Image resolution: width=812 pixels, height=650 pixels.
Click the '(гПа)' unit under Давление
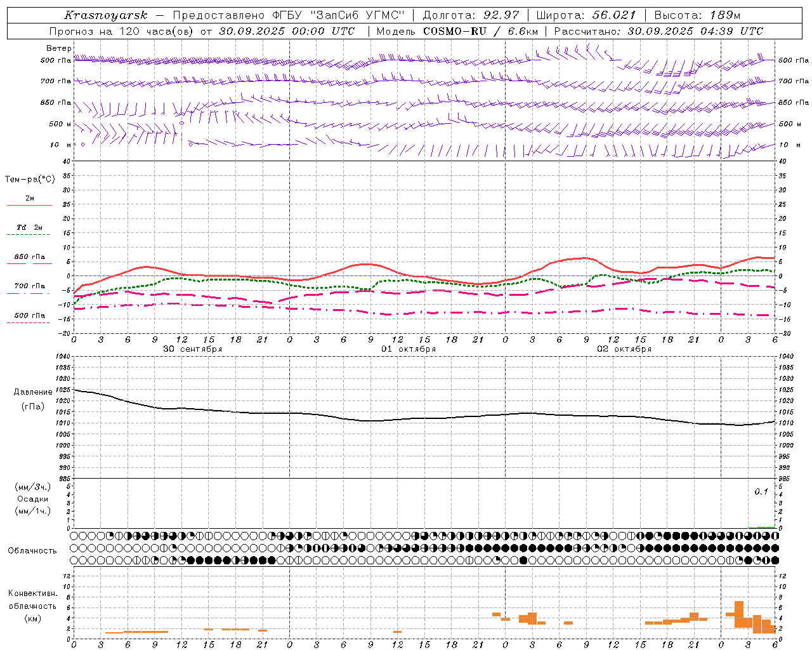[33, 407]
